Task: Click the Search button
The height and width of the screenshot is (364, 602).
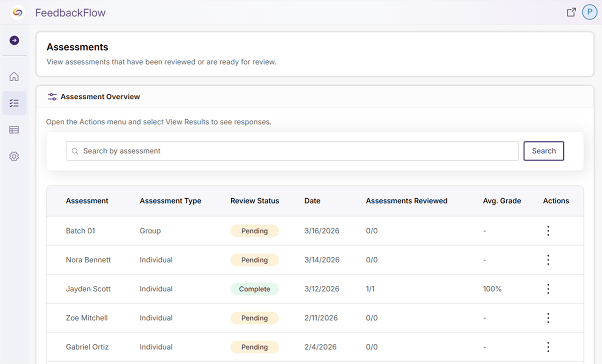Action: pos(543,151)
